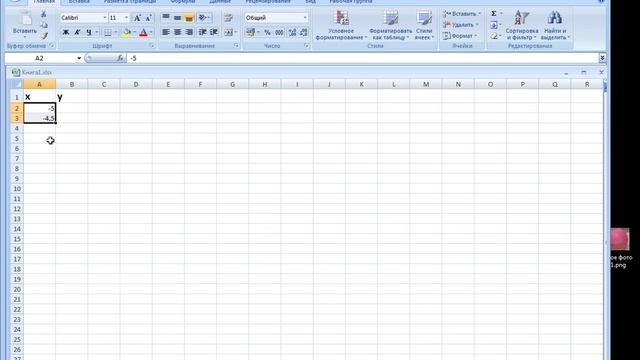Open the Формат cells dropdown
Viewport: 640px width, 360px height.
pyautogui.click(x=460, y=36)
